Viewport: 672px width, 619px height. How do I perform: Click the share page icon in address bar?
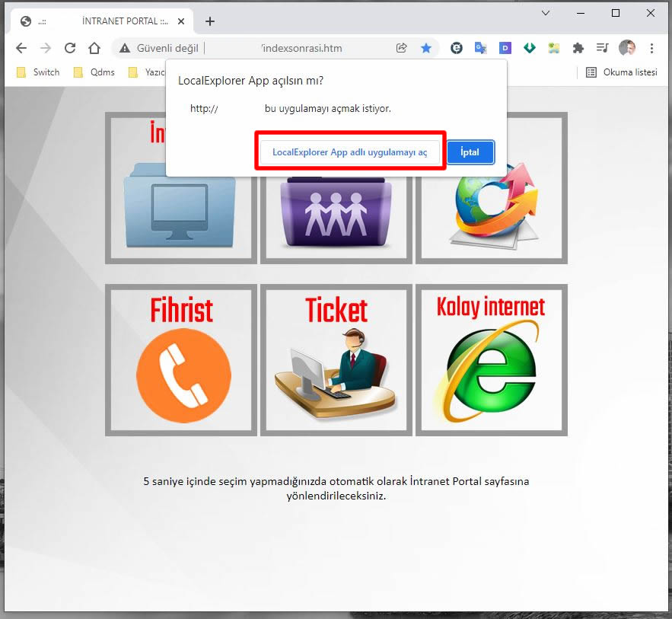pyautogui.click(x=401, y=48)
